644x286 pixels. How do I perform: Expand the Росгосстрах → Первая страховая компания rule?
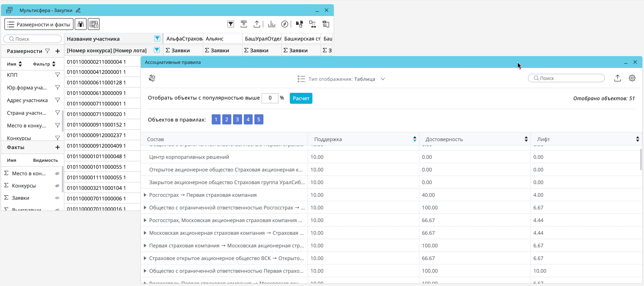145,195
